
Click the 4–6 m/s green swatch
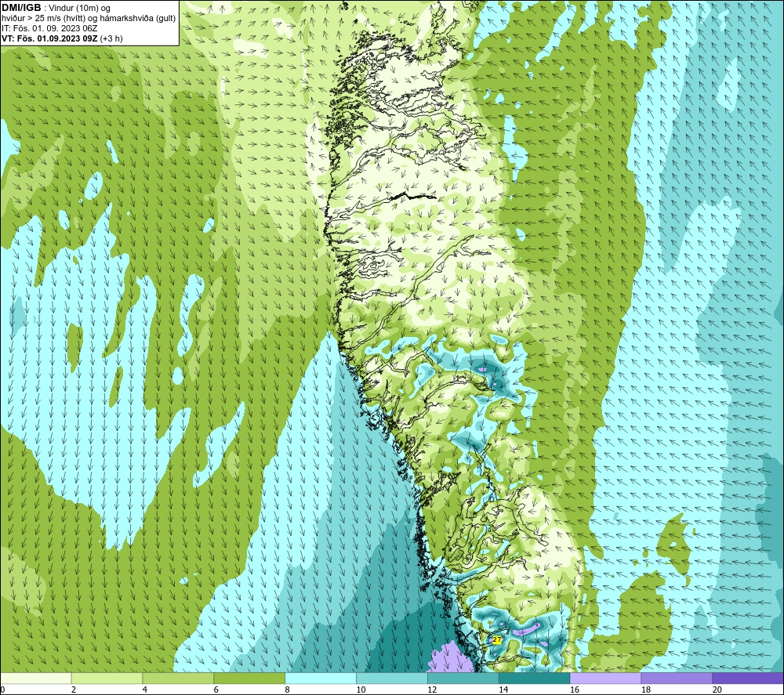pyautogui.click(x=178, y=678)
